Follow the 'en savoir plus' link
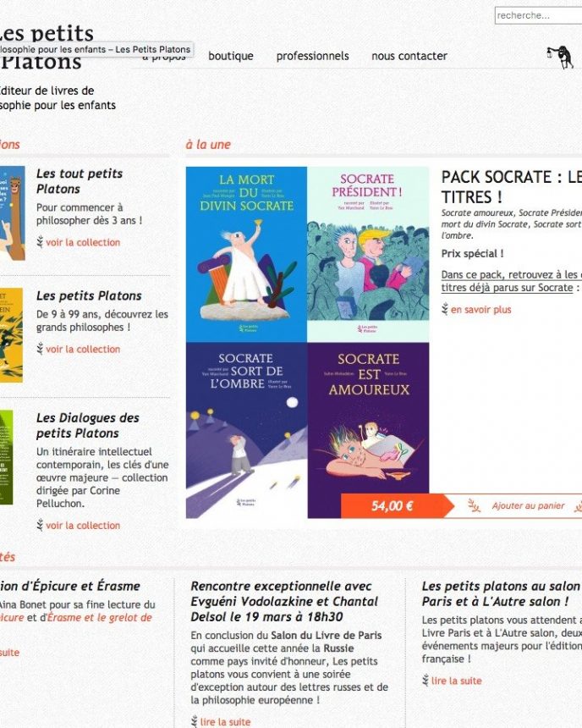Screen dimensions: 582x728 pyautogui.click(x=480, y=310)
